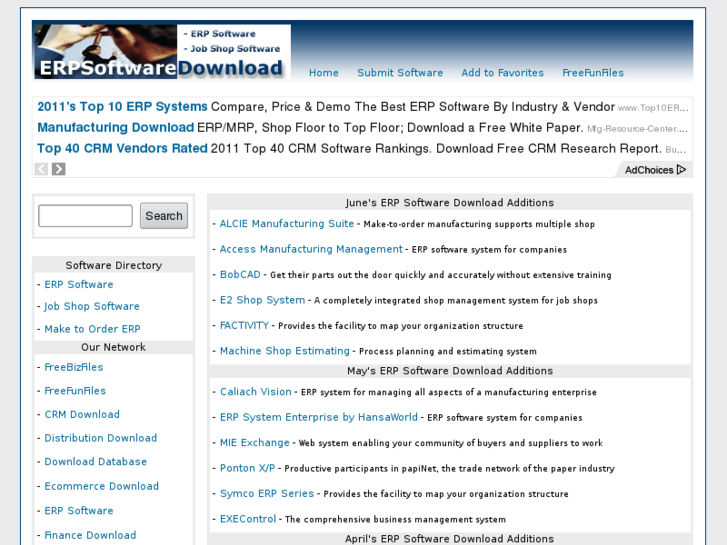The width and height of the screenshot is (727, 545).
Task: Visit FreeFunFiles in Our Network list
Action: pos(75,391)
